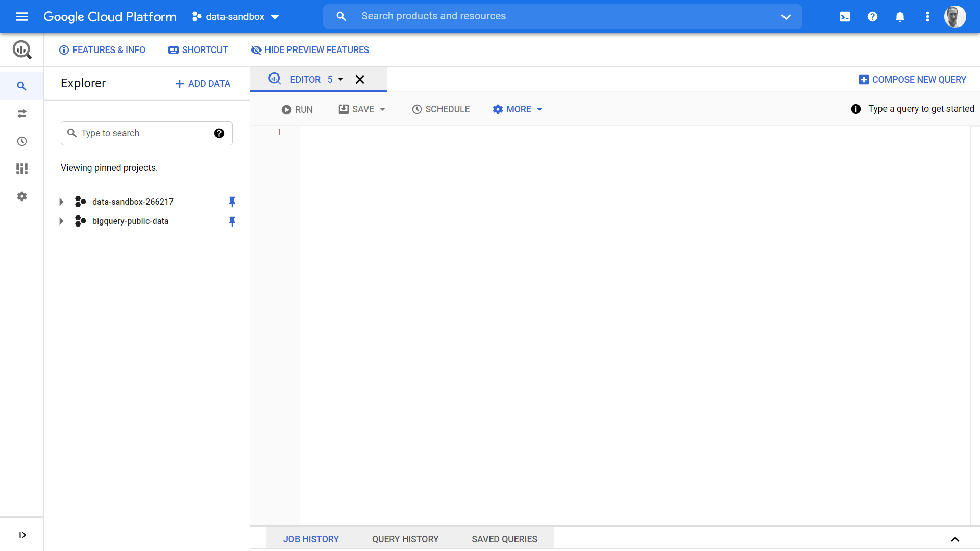The image size is (980, 551).
Task: Click the Add Data button
Action: 203,84
